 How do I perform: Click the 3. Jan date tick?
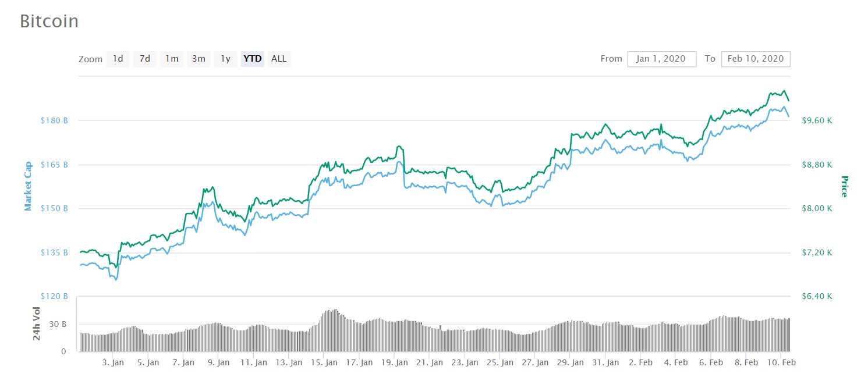coord(113,362)
